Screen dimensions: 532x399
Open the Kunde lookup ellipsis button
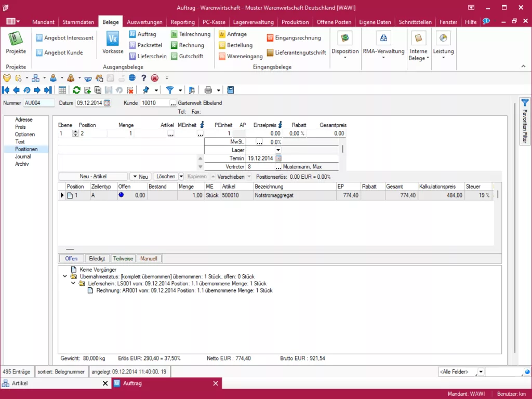coord(173,103)
